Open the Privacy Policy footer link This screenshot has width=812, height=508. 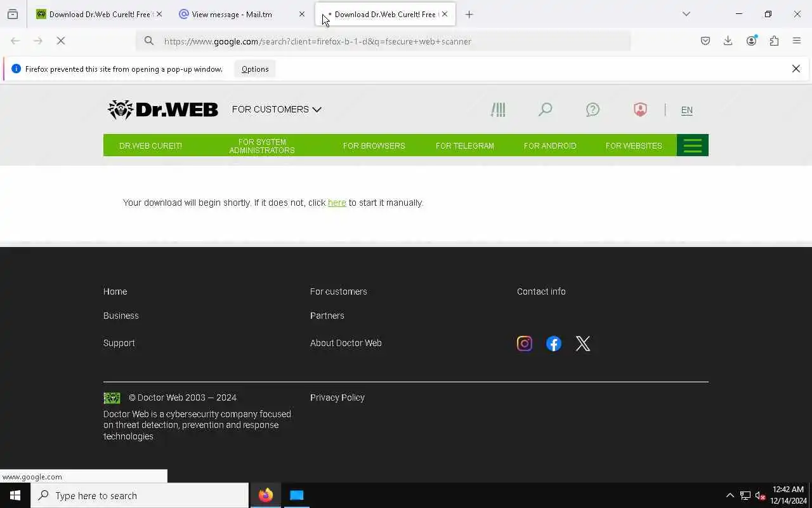tap(337, 398)
